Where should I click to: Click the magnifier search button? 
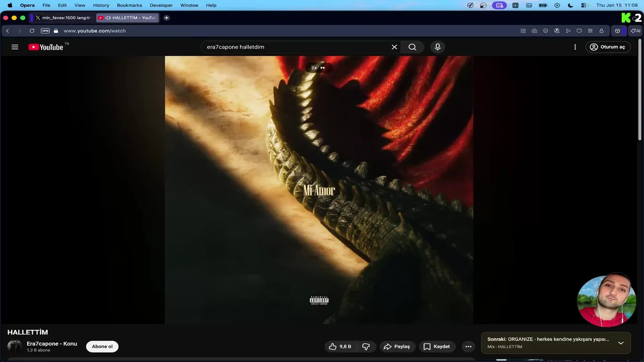412,47
